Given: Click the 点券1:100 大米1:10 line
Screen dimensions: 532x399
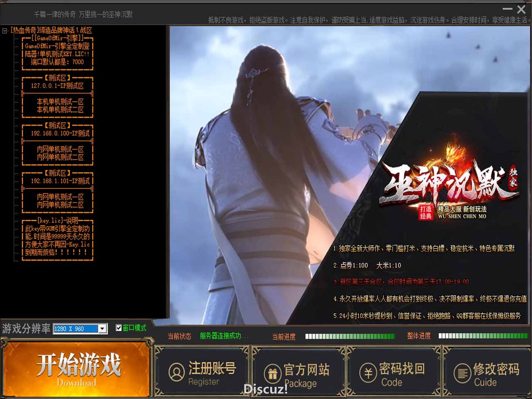Looking at the screenshot, I should pos(367,265).
